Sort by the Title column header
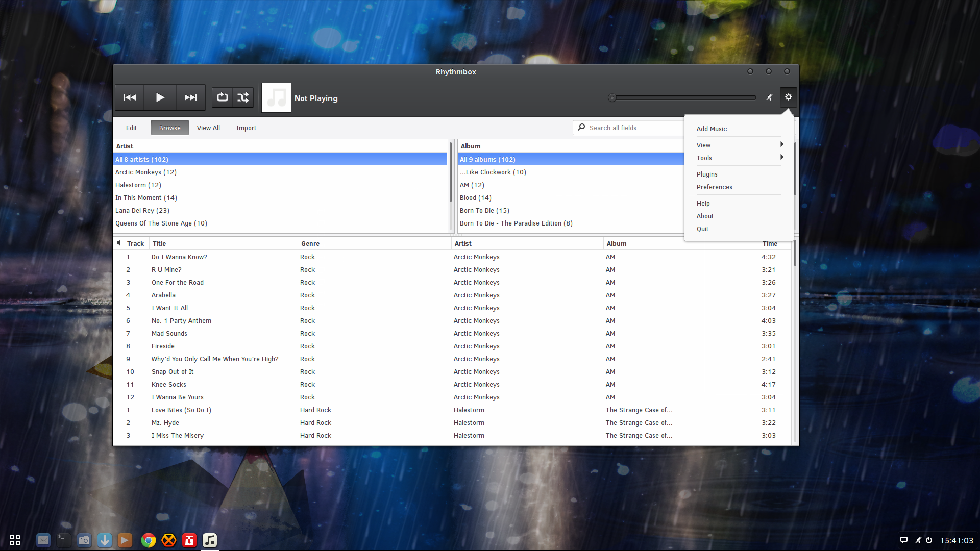This screenshot has height=551, width=980. tap(223, 244)
